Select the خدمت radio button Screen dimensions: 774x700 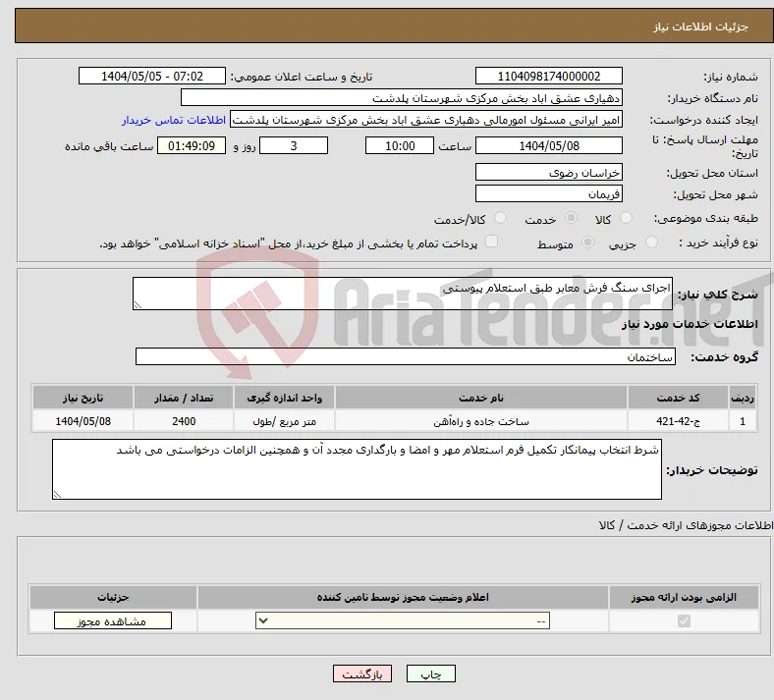point(571,218)
